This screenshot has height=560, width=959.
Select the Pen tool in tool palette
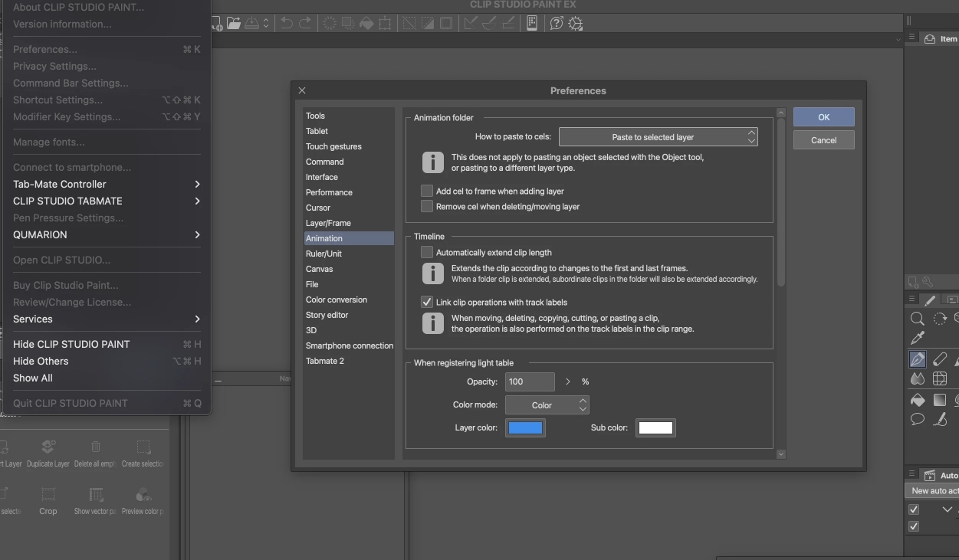[x=917, y=359]
